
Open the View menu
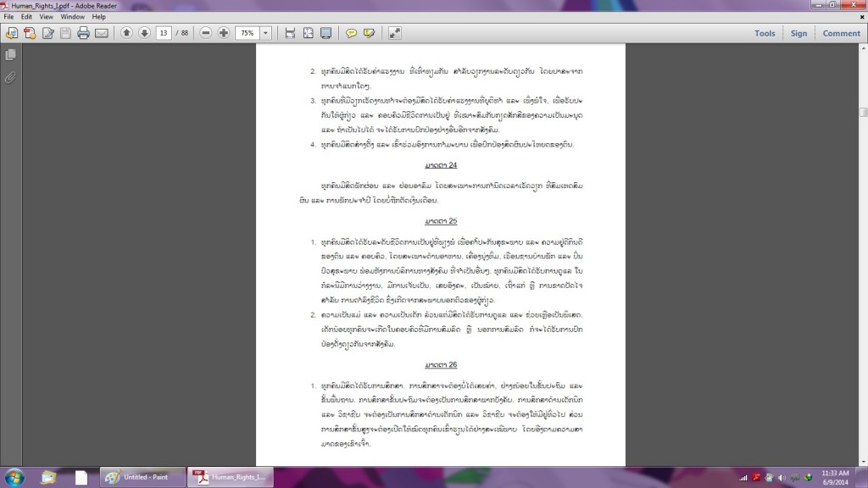coord(46,16)
